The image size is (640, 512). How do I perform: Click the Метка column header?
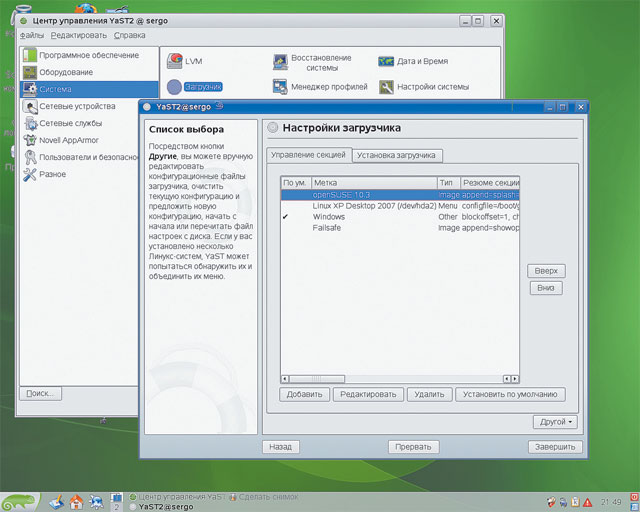point(374,183)
